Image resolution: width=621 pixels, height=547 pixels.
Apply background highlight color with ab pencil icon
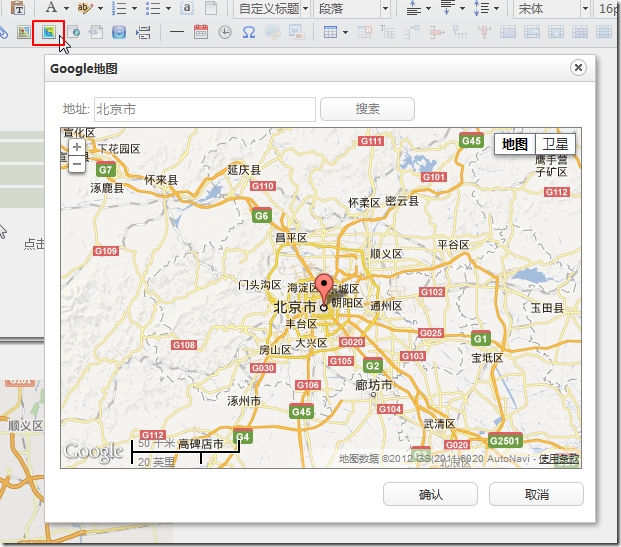[x=85, y=8]
